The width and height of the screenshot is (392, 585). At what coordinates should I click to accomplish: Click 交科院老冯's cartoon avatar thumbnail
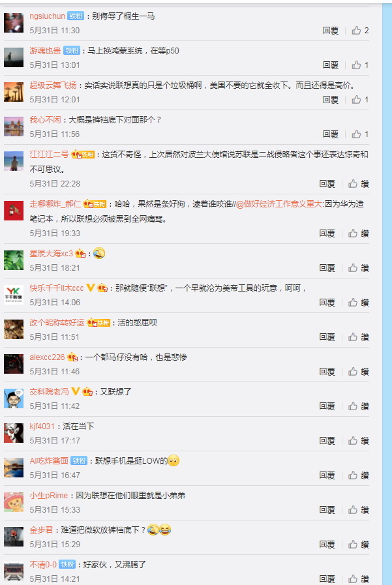point(14,398)
